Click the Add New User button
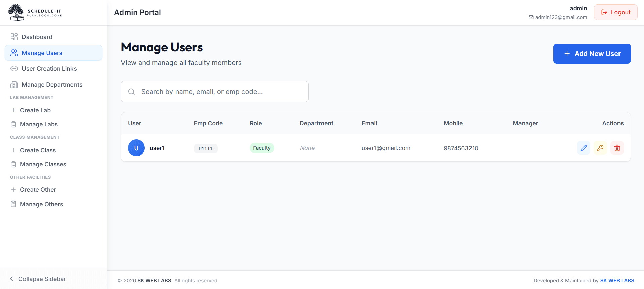The height and width of the screenshot is (289, 644). coord(592,54)
